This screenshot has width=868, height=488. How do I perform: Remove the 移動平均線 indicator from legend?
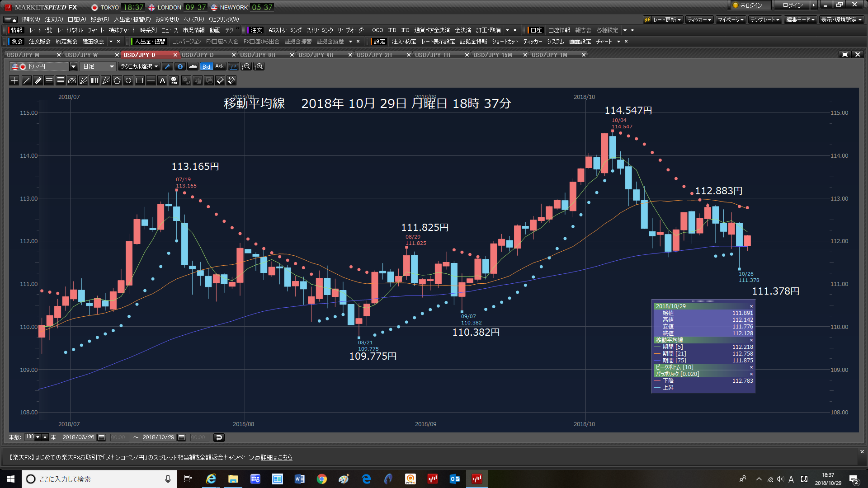pyautogui.click(x=751, y=340)
